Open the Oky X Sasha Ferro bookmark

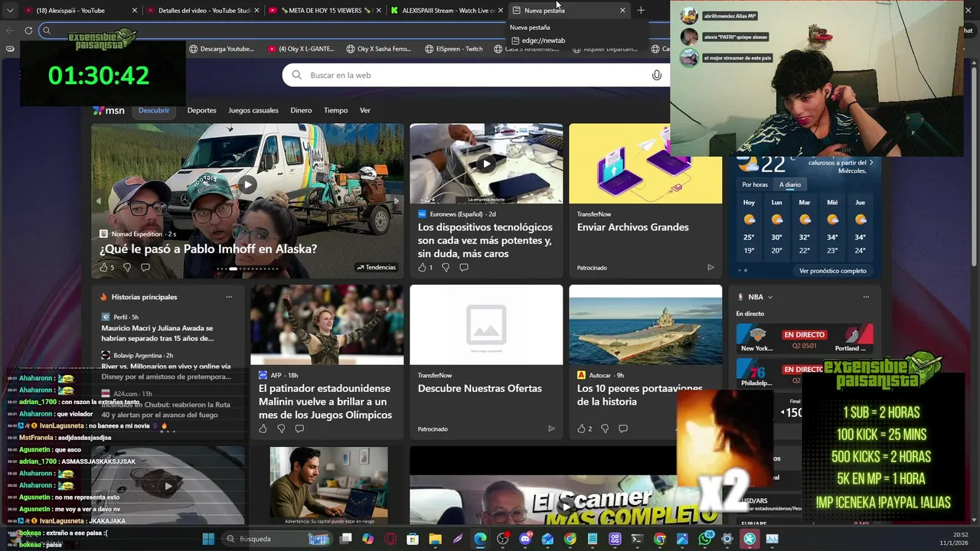pyautogui.click(x=379, y=49)
